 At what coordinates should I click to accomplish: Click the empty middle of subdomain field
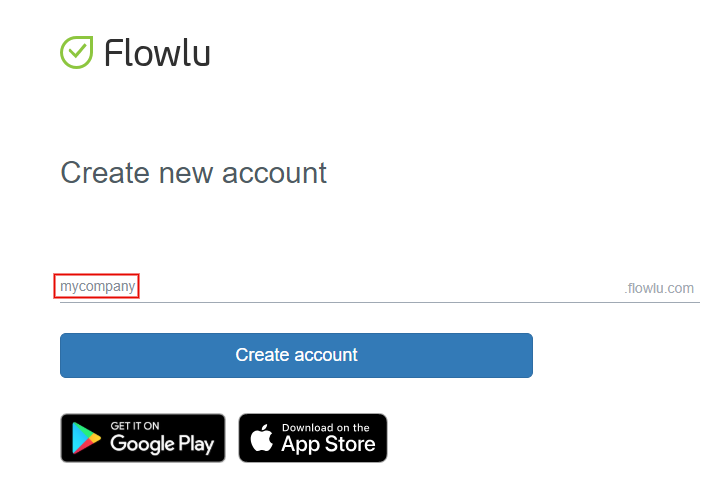pos(380,288)
